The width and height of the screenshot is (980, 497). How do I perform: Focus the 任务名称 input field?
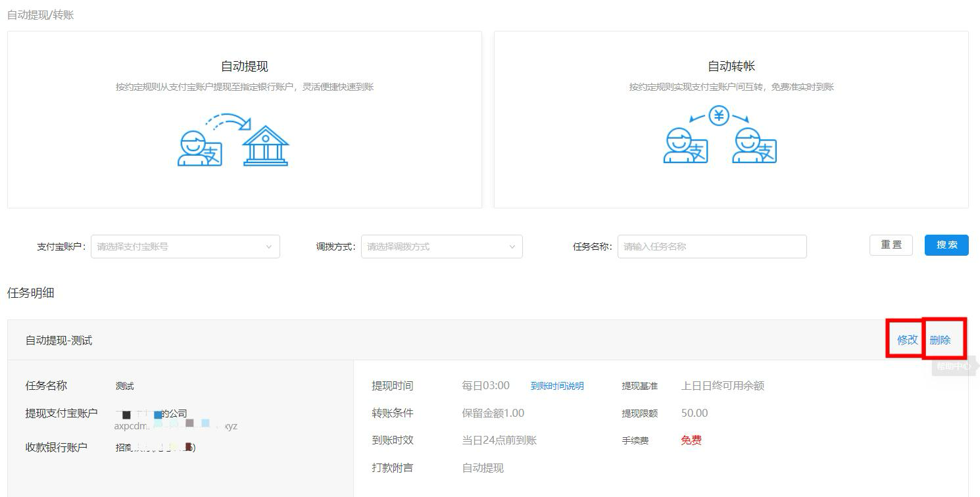pos(712,247)
